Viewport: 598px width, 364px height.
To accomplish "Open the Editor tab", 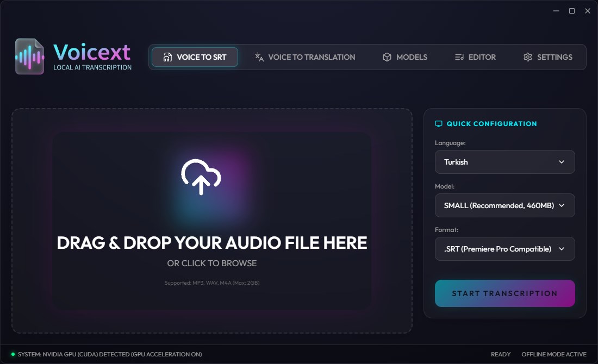I will click(475, 57).
